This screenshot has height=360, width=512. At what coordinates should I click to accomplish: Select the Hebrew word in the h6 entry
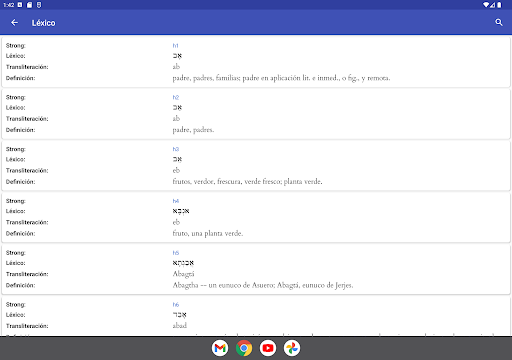pyautogui.click(x=179, y=315)
